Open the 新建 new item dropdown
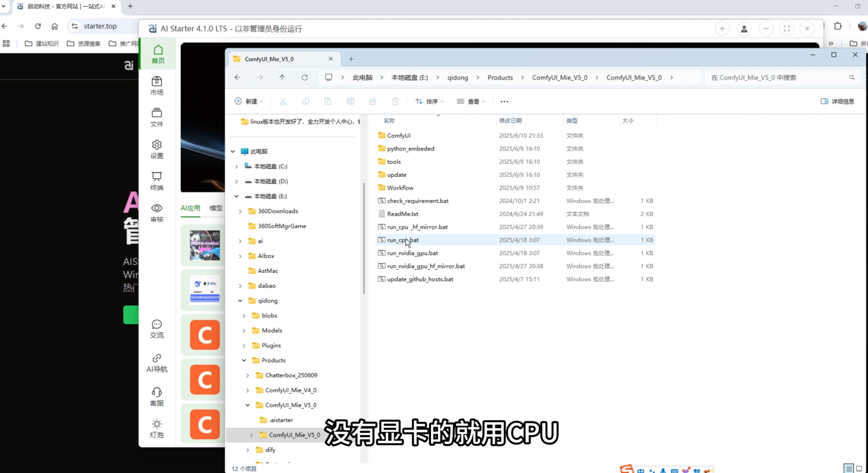Screen dimensions: 868x473 pos(249,101)
